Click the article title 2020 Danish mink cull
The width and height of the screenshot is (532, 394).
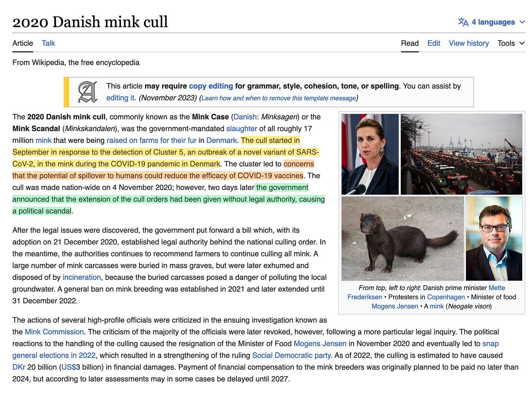(x=90, y=22)
